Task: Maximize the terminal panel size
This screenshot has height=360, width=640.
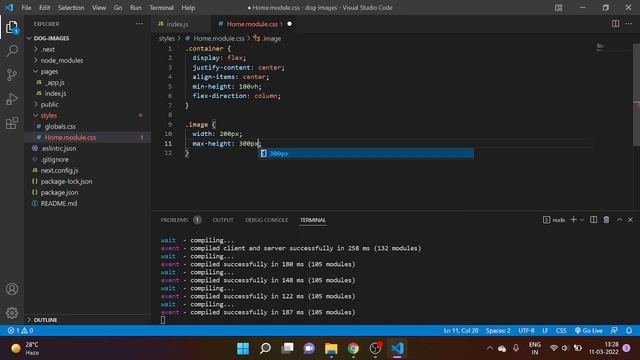Action: 619,220
